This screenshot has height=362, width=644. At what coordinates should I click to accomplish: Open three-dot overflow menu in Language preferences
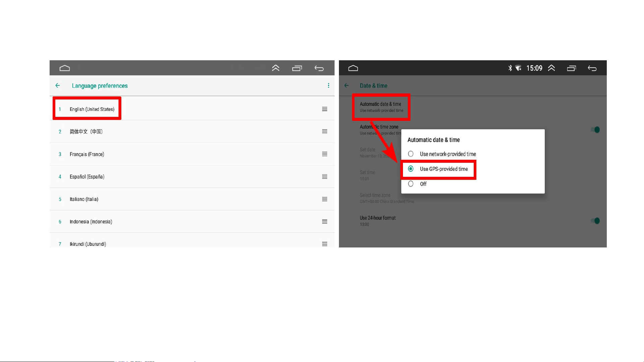coord(329,86)
